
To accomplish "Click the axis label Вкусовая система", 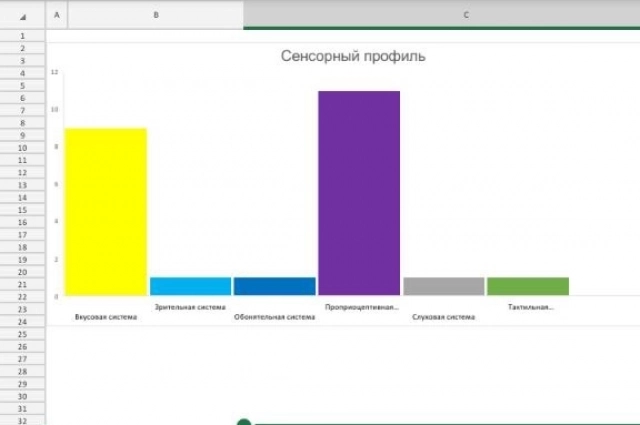I will pyautogui.click(x=106, y=317).
